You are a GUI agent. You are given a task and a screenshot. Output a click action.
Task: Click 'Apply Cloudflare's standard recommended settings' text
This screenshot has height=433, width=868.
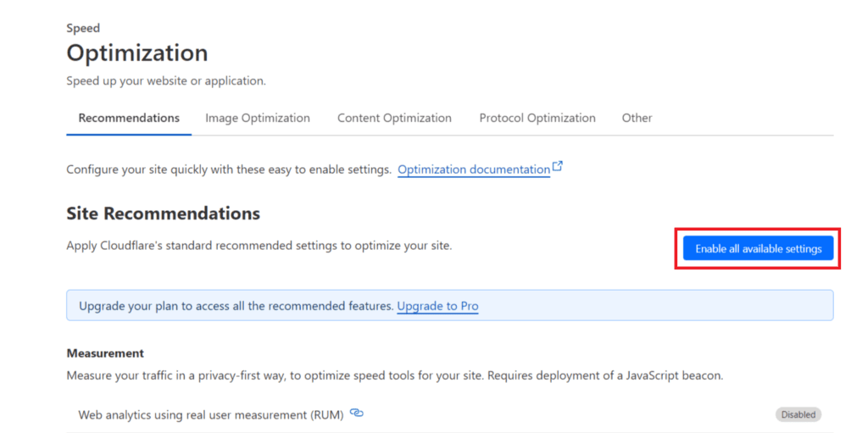pyautogui.click(x=259, y=246)
